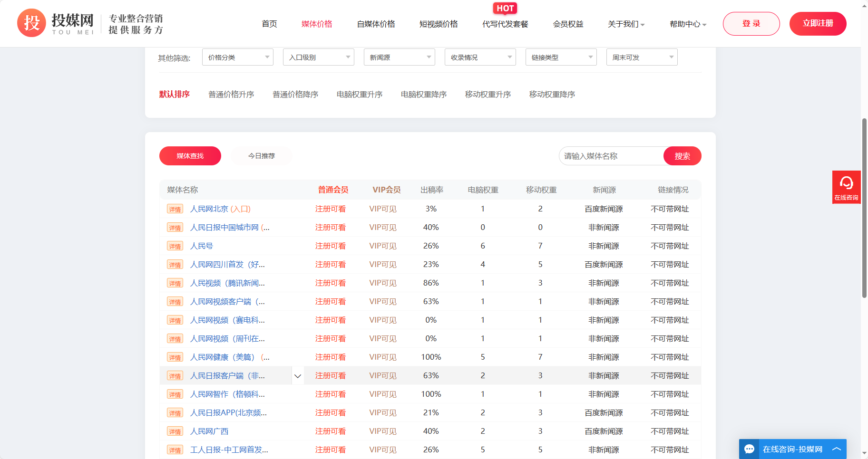This screenshot has width=868, height=459.
Task: Focus the 请输入媒体名称 search field
Action: pyautogui.click(x=611, y=156)
